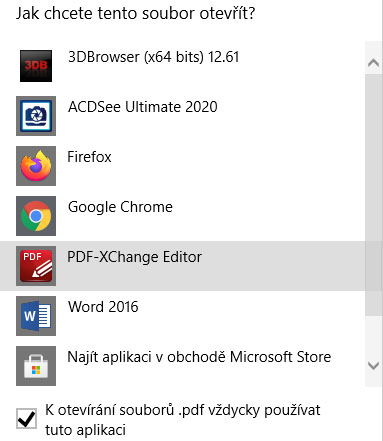Click the Google Chrome logo icon

pos(36,216)
